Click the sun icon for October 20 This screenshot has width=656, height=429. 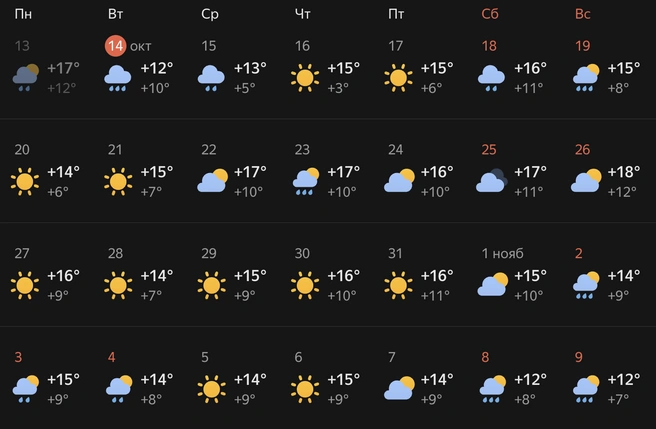[x=25, y=181]
